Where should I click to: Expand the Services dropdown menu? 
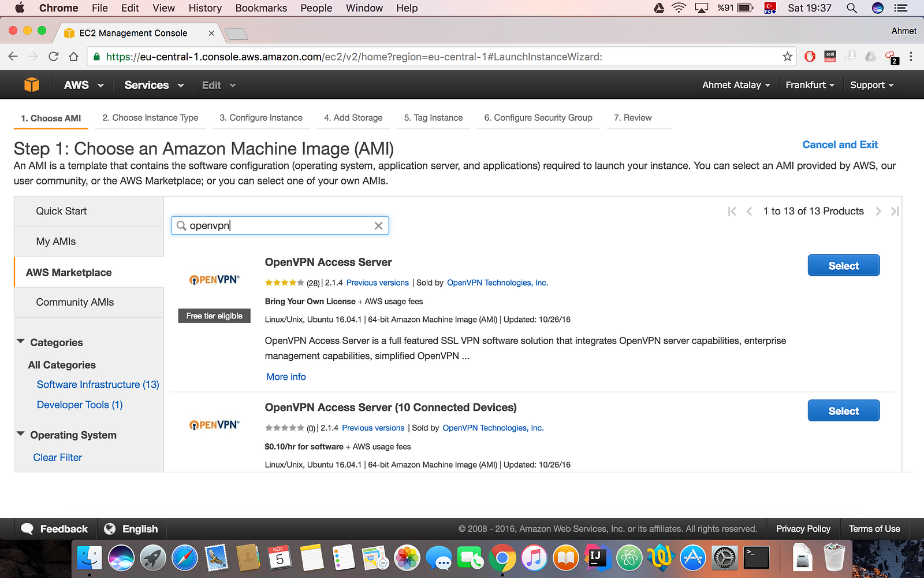pos(154,85)
